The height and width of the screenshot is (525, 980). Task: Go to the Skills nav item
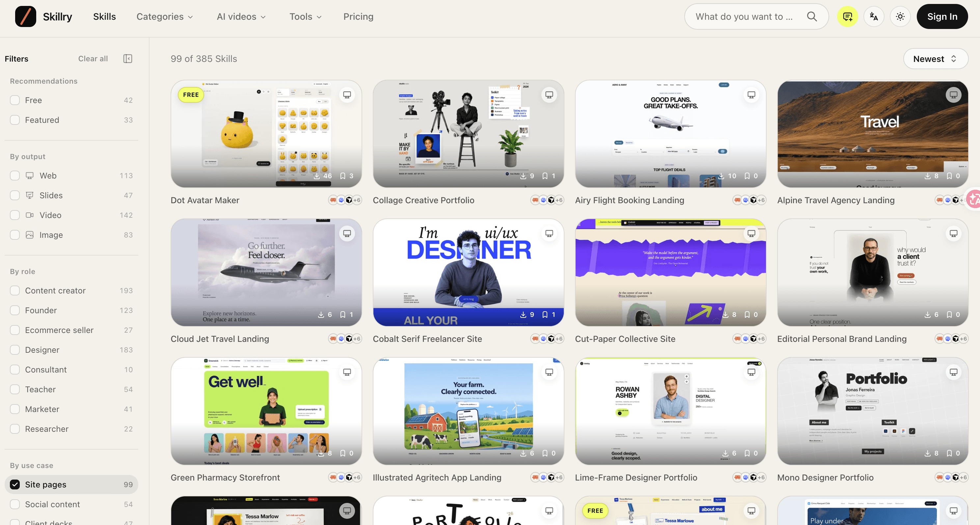(x=104, y=16)
